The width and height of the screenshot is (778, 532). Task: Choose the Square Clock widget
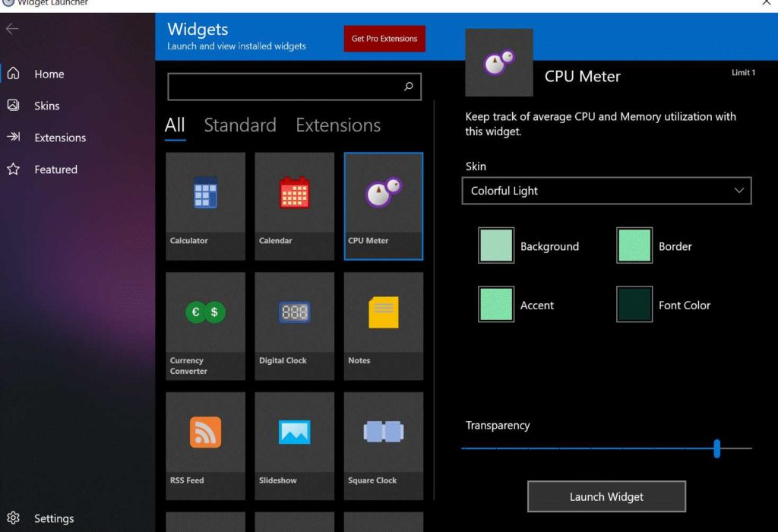(x=383, y=446)
